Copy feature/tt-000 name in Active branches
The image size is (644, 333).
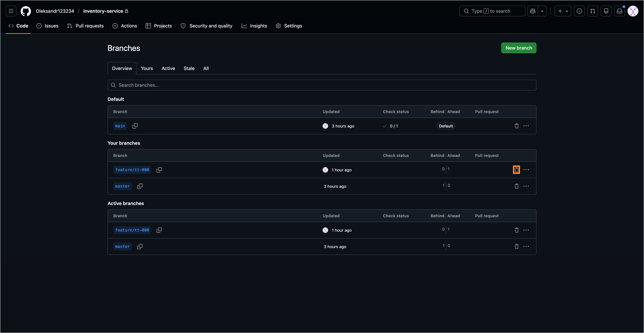click(x=159, y=230)
